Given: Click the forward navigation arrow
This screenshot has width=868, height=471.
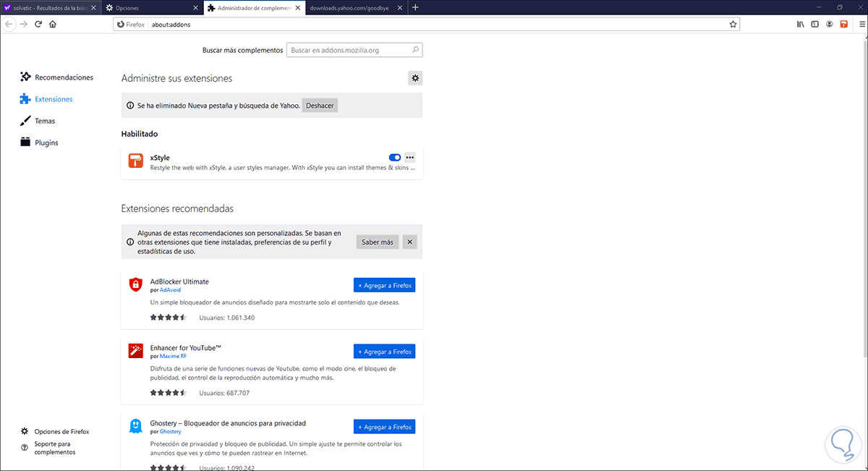Looking at the screenshot, I should pyautogui.click(x=24, y=24).
